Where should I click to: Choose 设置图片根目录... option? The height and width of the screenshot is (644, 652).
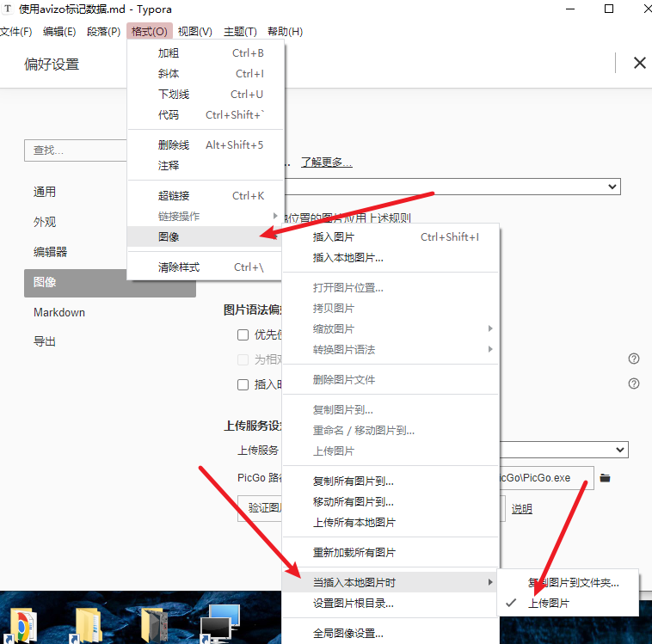391,604
